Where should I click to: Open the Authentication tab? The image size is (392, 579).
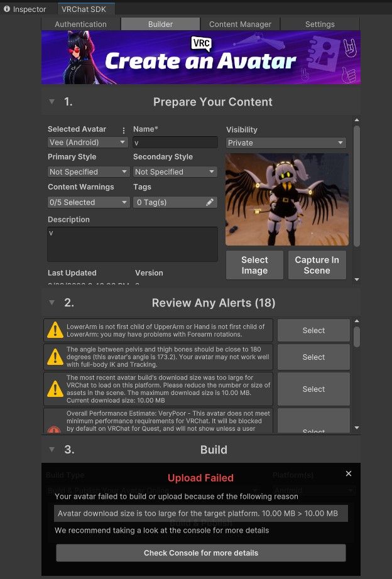pos(80,24)
